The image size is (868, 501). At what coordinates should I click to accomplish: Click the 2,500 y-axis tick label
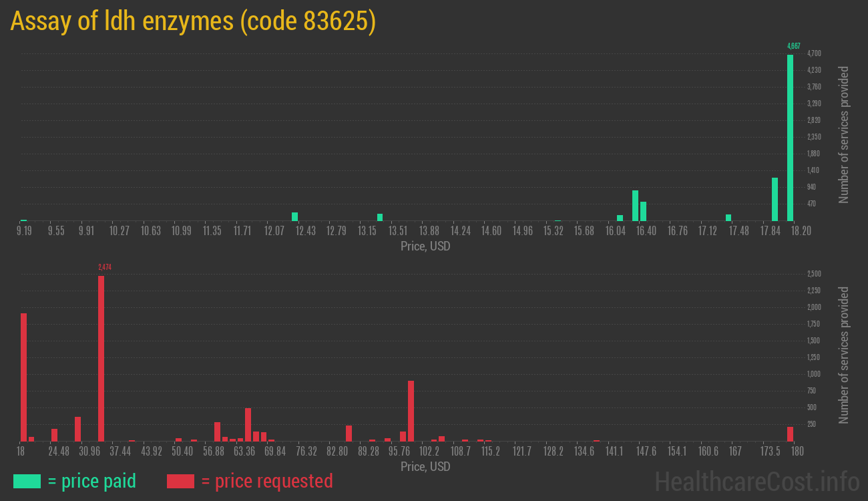click(x=814, y=274)
